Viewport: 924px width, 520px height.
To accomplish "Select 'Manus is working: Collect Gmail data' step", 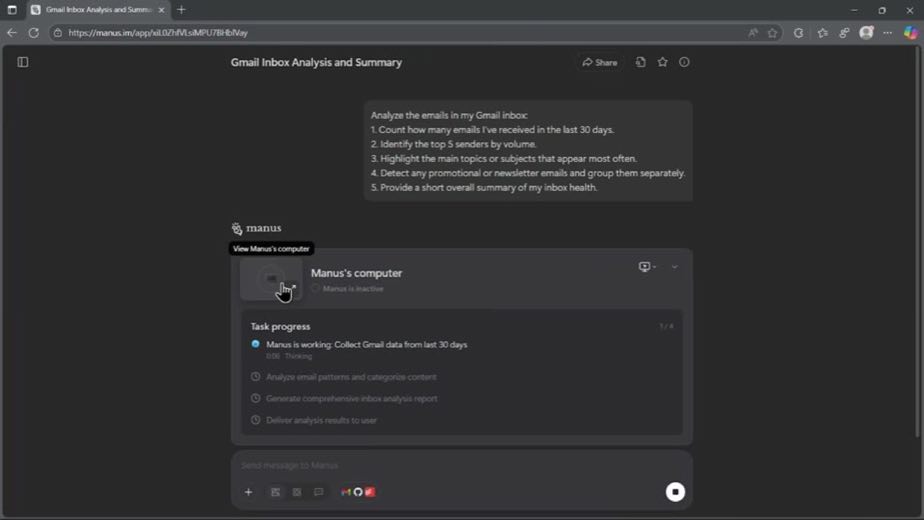I will 366,344.
